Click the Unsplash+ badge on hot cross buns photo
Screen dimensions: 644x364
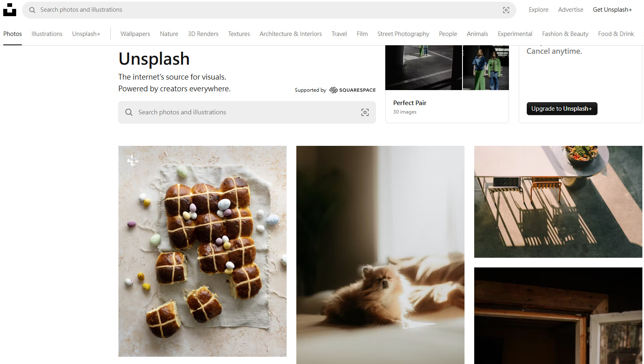(133, 160)
